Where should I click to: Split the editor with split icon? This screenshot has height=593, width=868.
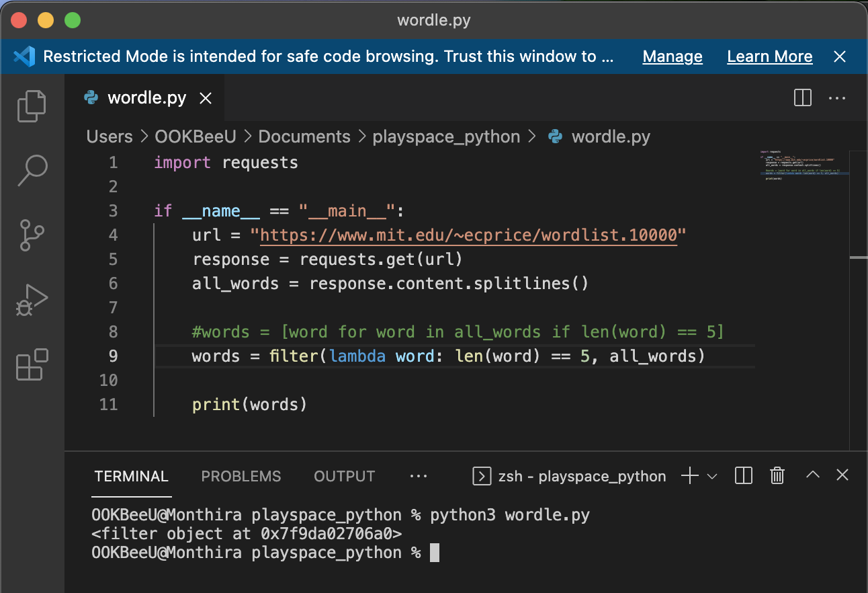[x=801, y=97]
